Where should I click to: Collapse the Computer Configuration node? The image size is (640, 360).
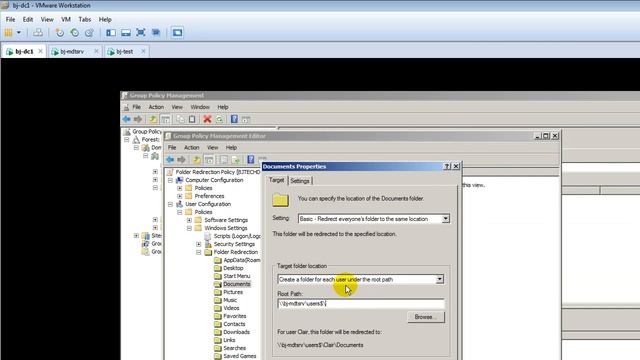tap(170, 180)
